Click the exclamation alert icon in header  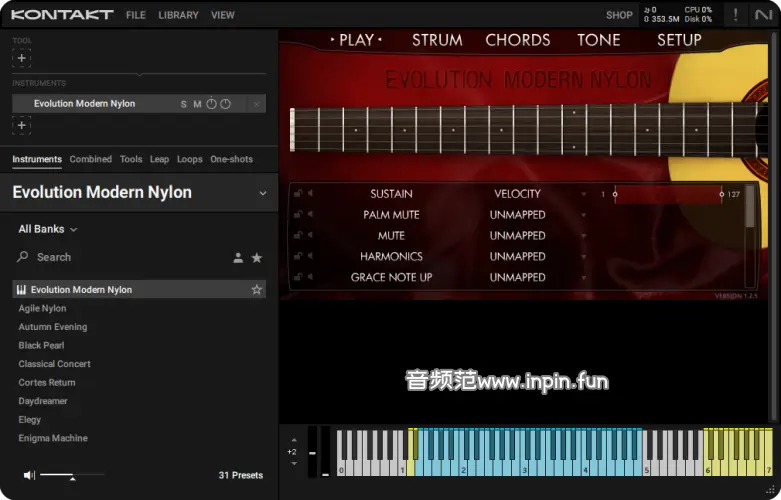[736, 15]
